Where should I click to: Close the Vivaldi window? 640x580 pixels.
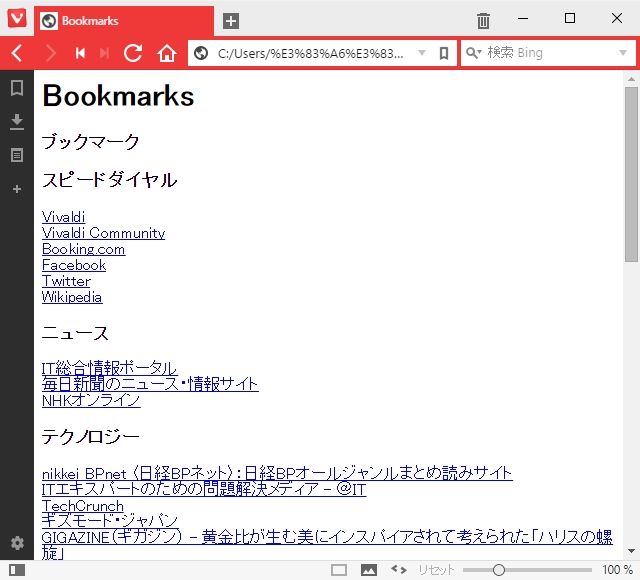click(x=617, y=18)
